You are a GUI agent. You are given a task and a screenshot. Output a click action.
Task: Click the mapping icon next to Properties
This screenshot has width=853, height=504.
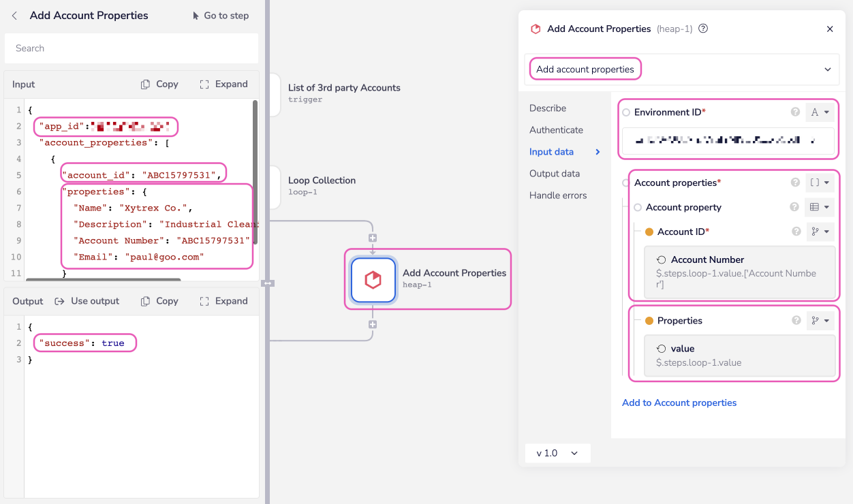(x=820, y=320)
